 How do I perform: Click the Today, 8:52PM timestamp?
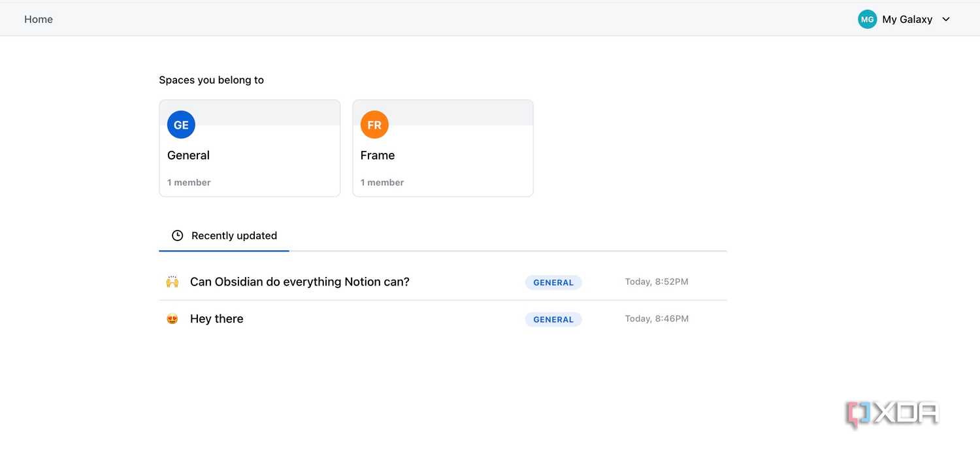coord(657,282)
